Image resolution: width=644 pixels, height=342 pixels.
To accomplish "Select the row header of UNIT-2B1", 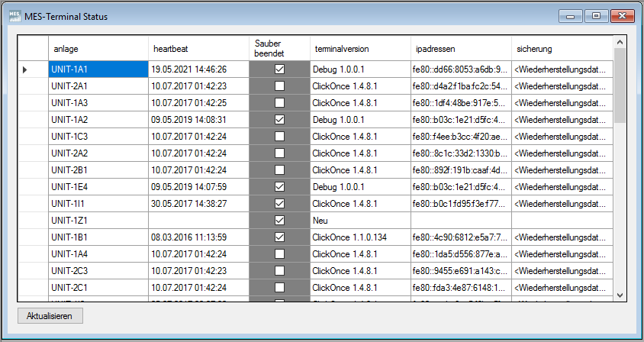I will [x=33, y=170].
